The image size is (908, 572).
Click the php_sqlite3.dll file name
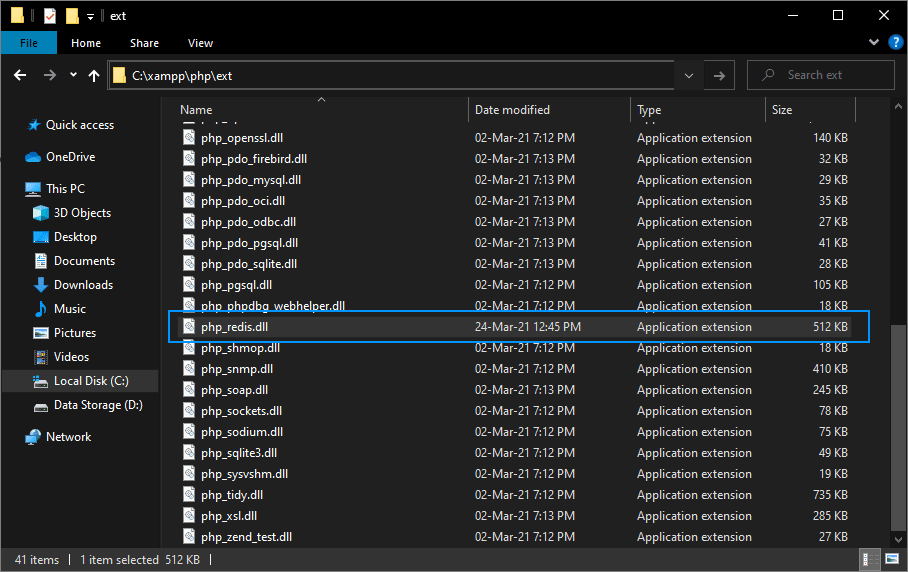[x=239, y=453]
